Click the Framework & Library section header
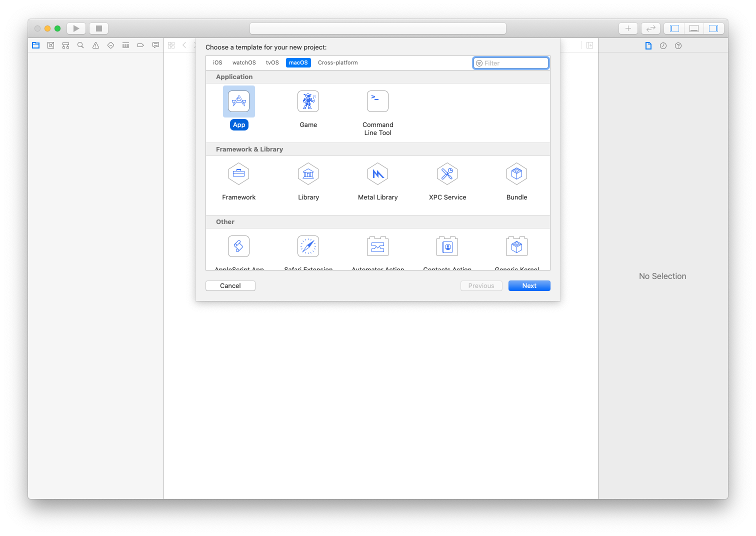This screenshot has width=756, height=536. [378, 149]
